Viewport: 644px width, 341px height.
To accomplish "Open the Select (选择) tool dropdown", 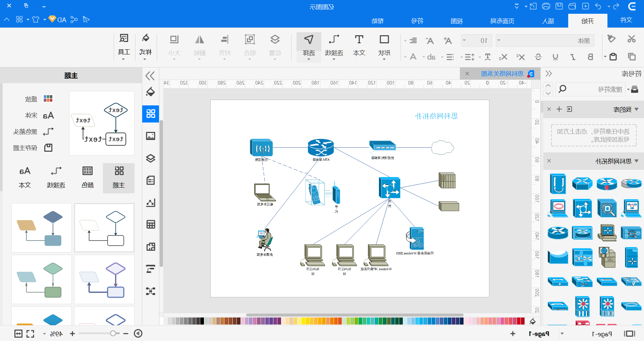I will pos(309,59).
